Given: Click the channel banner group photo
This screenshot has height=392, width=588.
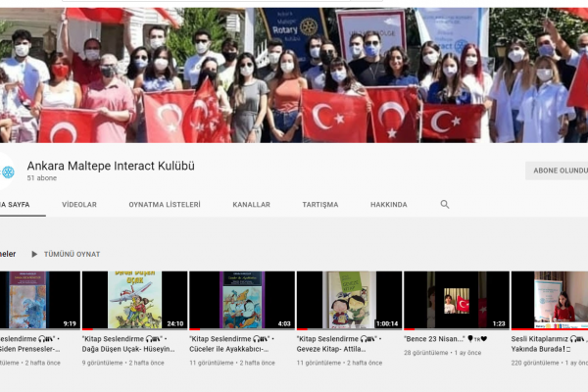Looking at the screenshot, I should (294, 75).
